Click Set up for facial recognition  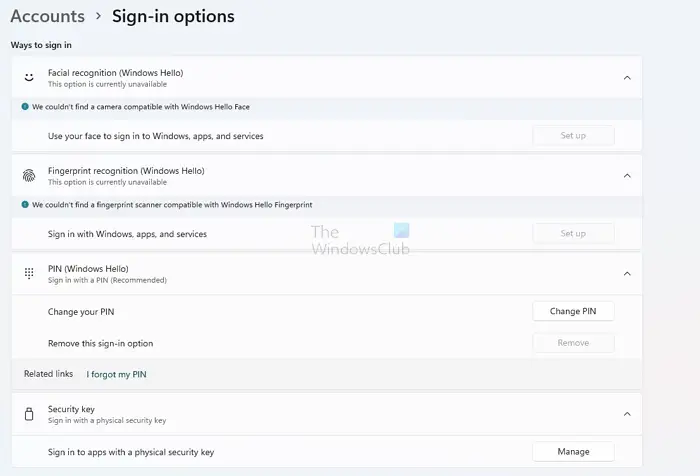click(573, 135)
